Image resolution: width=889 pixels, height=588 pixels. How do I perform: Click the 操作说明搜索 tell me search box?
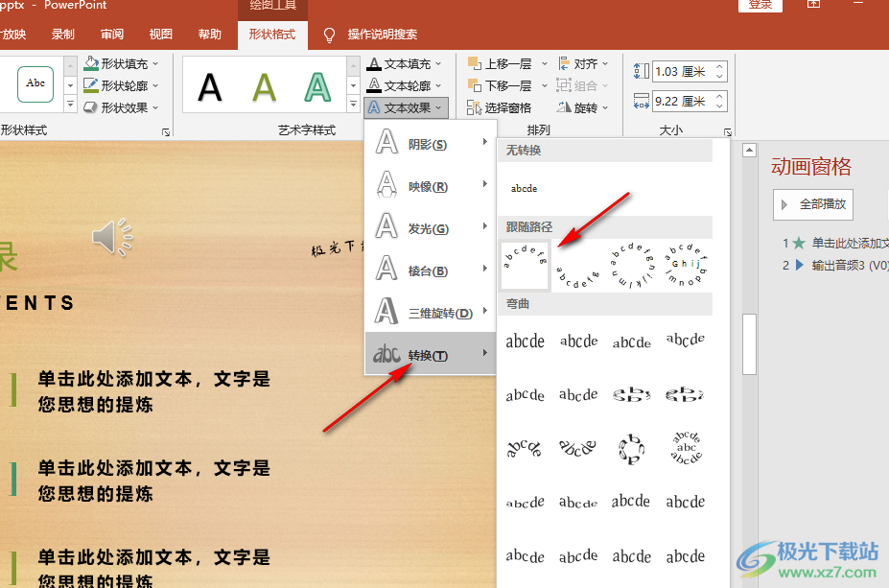tap(382, 35)
